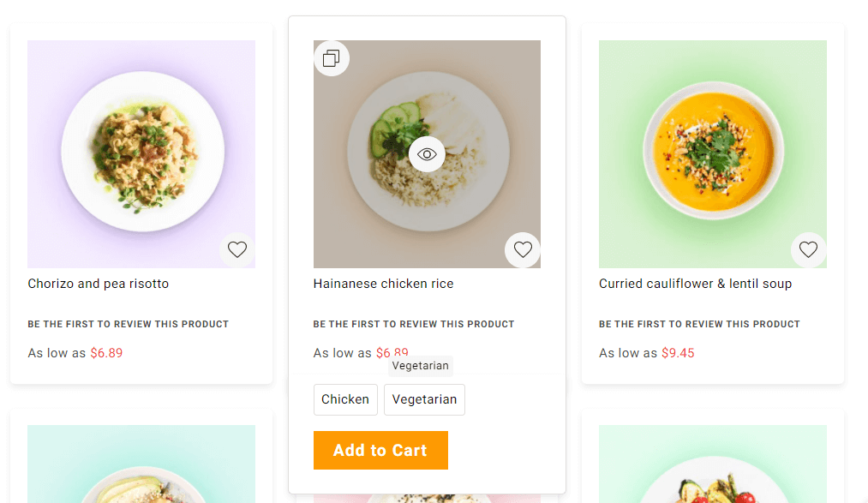This screenshot has width=868, height=503.
Task: Open the partially visible bottom-right product image
Action: click(713, 467)
